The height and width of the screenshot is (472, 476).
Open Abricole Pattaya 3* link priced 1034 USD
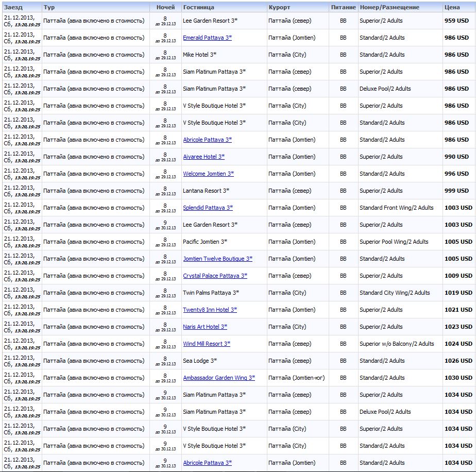pyautogui.click(x=207, y=463)
